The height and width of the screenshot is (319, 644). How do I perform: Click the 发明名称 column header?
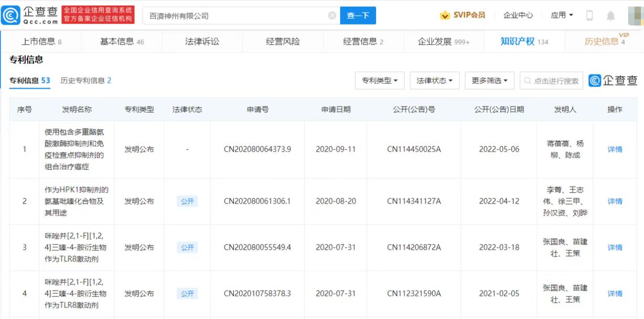tap(77, 109)
